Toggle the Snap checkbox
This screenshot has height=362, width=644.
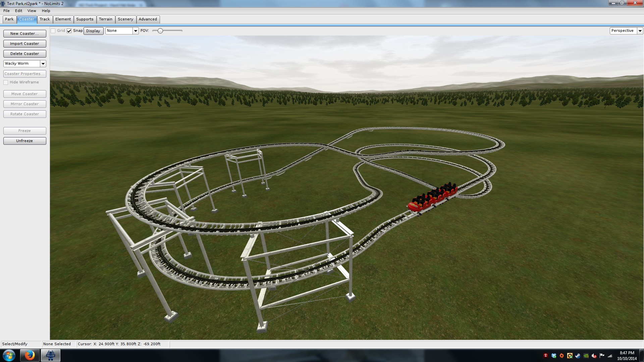[x=69, y=31]
